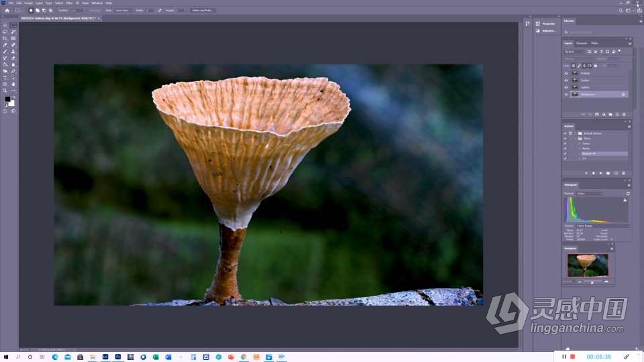Click the Select and Mask button
The image size is (644, 362).
[202, 10]
